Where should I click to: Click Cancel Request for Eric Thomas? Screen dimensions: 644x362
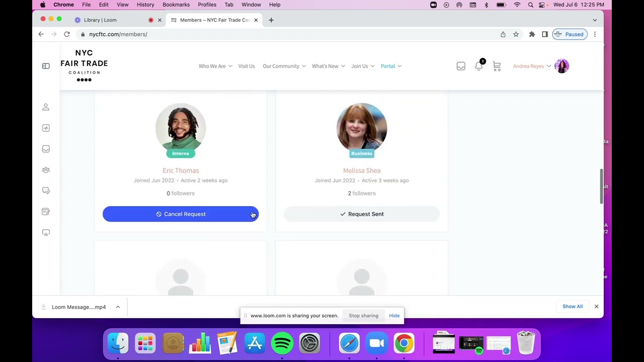(181, 214)
